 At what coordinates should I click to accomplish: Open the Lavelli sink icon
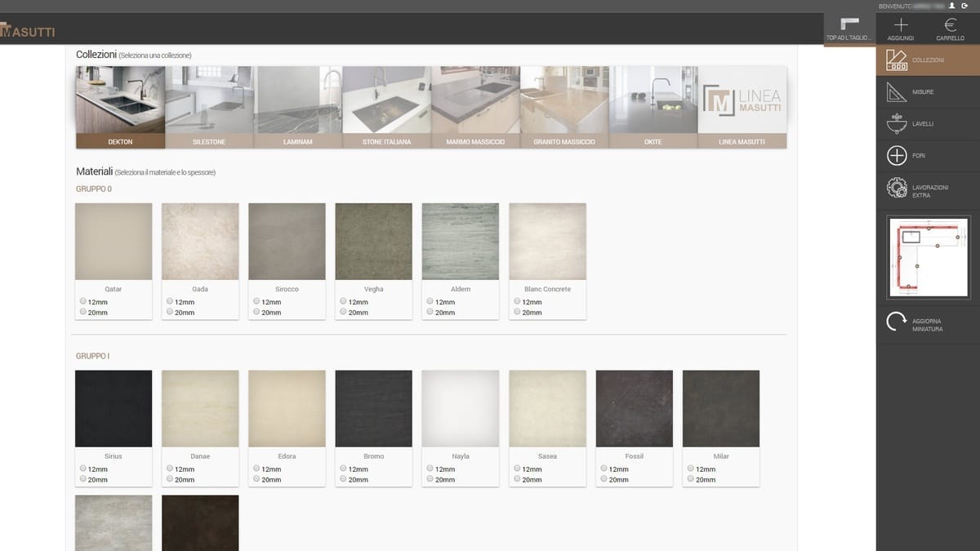tap(897, 123)
